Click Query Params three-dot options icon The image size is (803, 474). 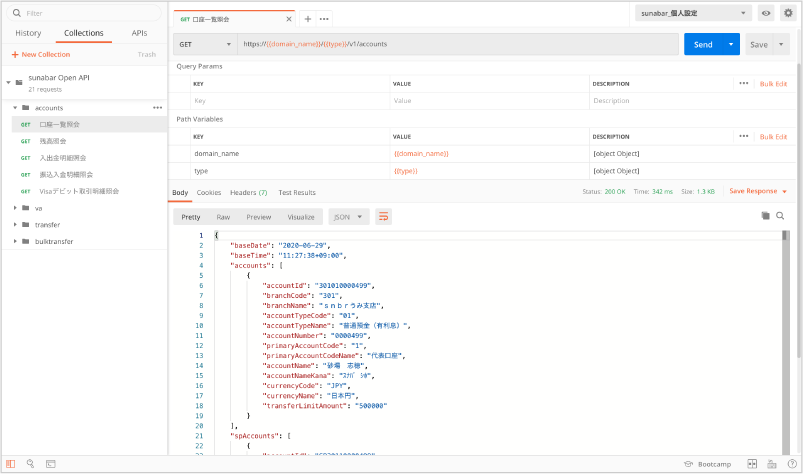point(744,83)
